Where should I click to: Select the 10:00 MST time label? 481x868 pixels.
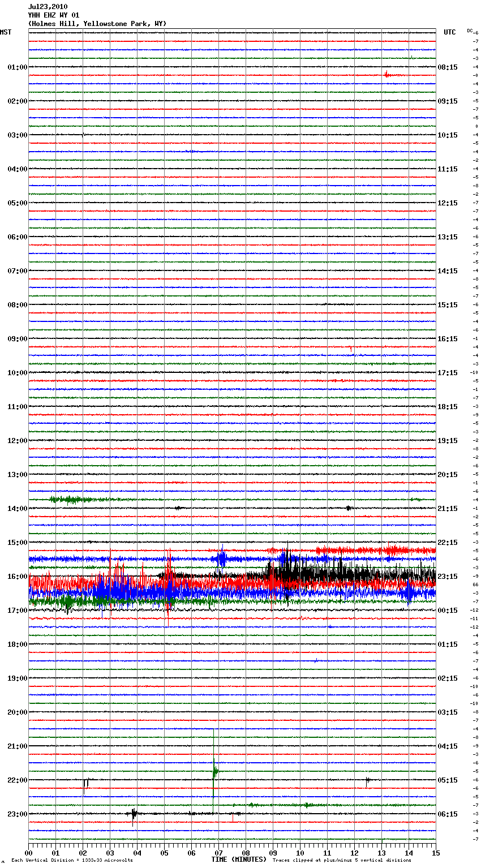coord(18,373)
